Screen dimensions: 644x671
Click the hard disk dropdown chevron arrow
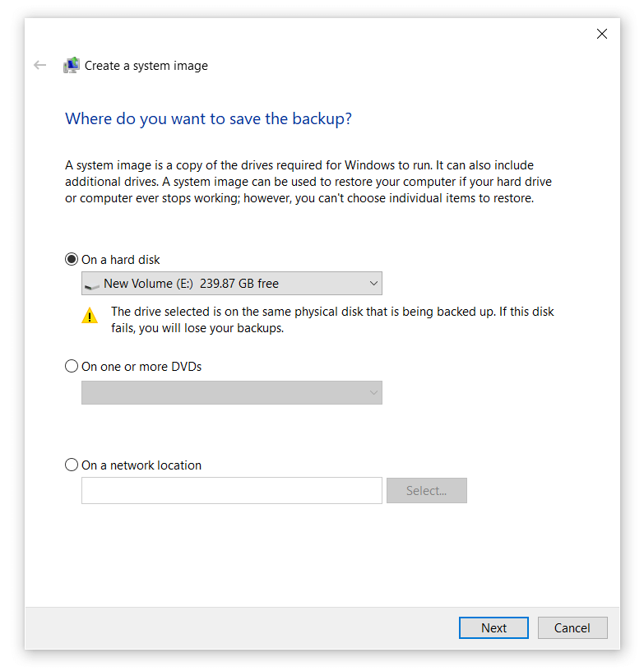point(373,284)
